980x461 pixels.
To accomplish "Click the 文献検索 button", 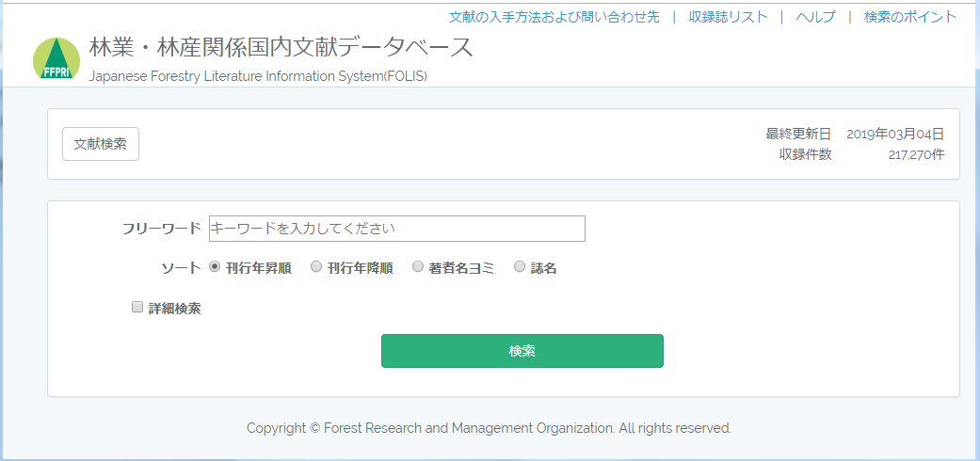I will tap(101, 144).
